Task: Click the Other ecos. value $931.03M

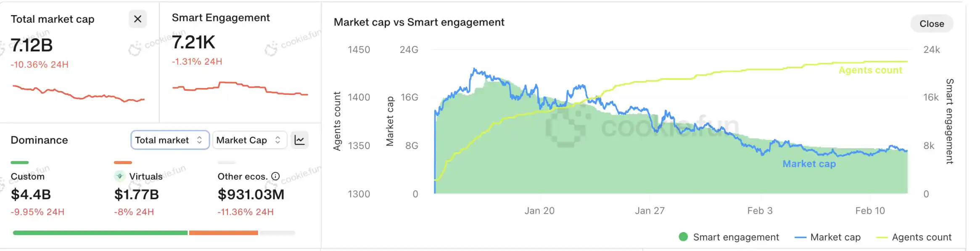Action: click(x=251, y=194)
